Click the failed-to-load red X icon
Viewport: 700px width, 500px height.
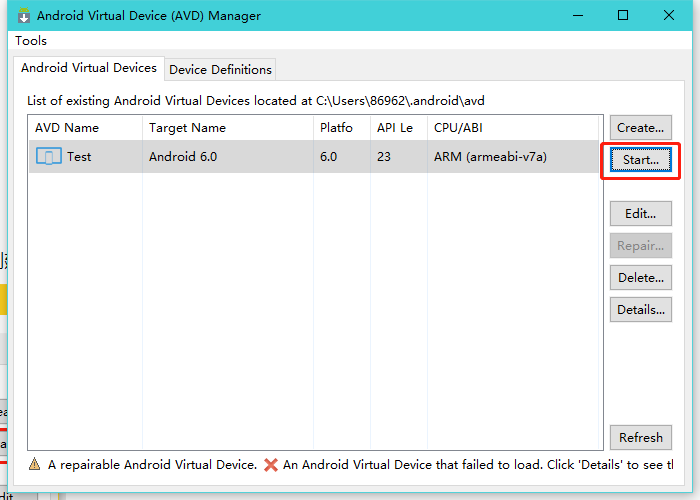click(270, 465)
